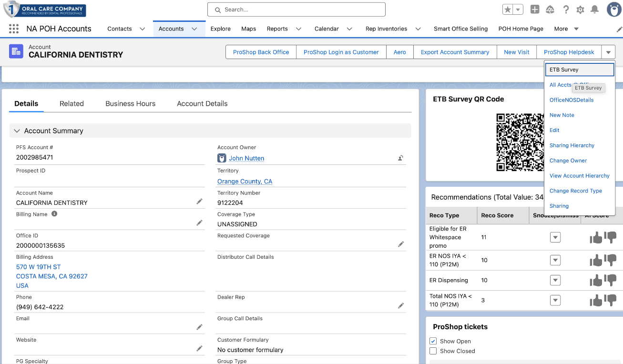The width and height of the screenshot is (623, 364).
Task: Open the Accounts tab dropdown chevron
Action: point(194,29)
